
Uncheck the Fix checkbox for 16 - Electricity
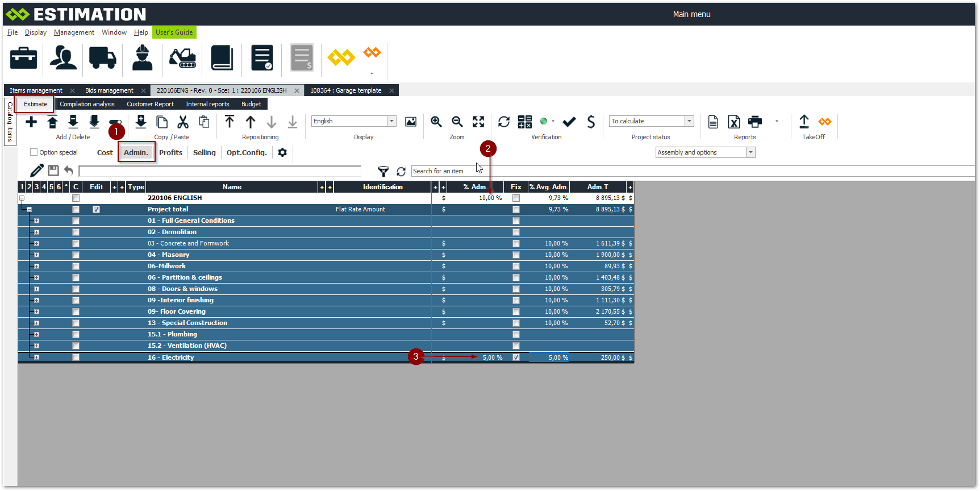coord(516,357)
